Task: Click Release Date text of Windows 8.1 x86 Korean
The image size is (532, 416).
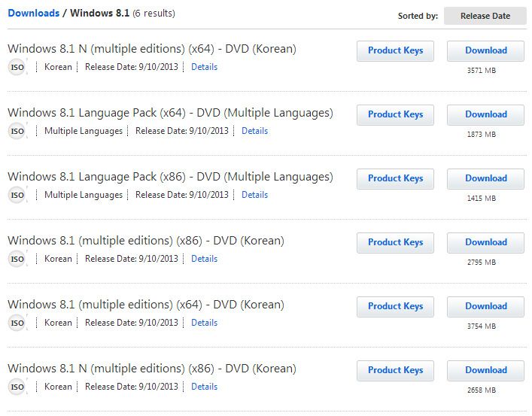Action: 132,259
